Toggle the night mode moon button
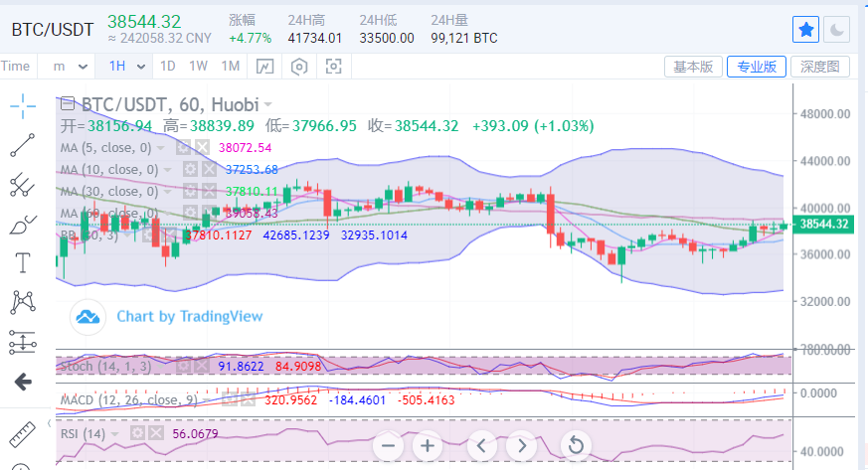Image resolution: width=868 pixels, height=470 pixels. click(837, 30)
